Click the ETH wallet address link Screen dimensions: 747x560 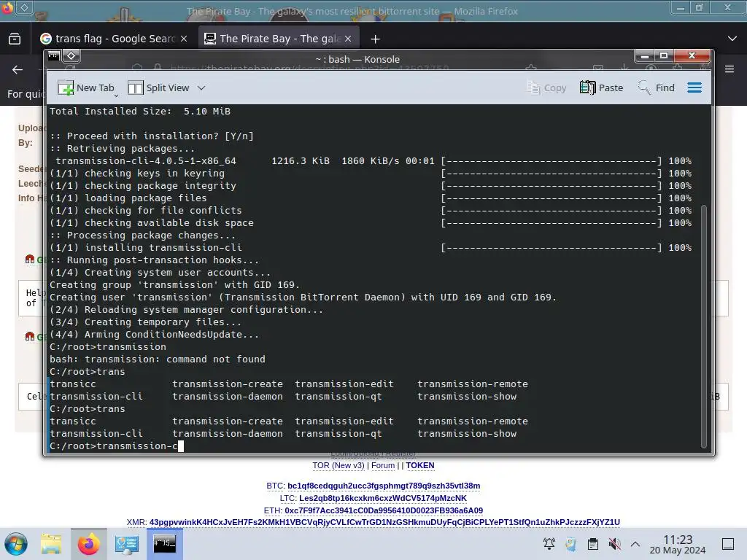(384, 510)
